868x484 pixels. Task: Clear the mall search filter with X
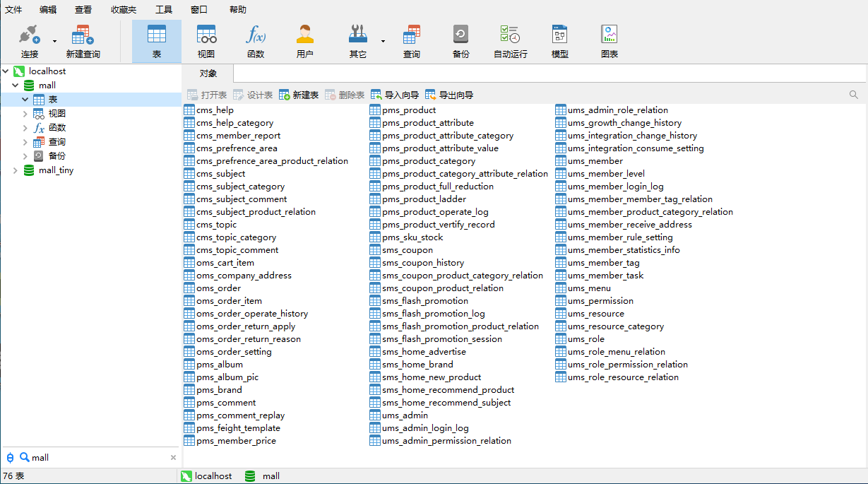pyautogui.click(x=173, y=458)
